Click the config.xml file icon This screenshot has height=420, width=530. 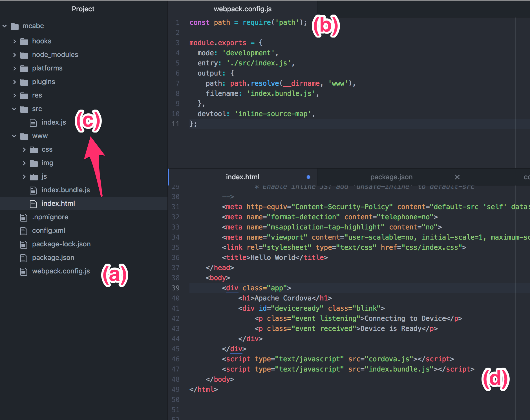click(24, 231)
